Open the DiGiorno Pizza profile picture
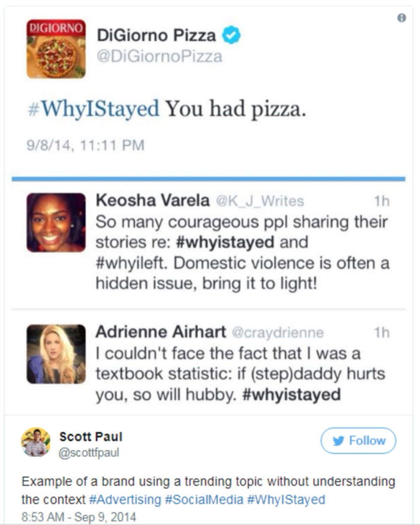Image resolution: width=420 pixels, height=525 pixels. (56, 49)
